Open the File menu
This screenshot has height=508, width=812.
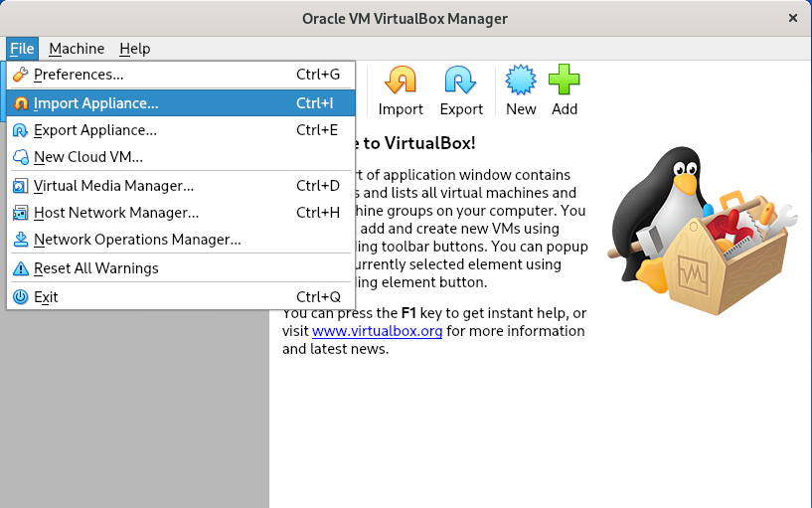pos(22,49)
